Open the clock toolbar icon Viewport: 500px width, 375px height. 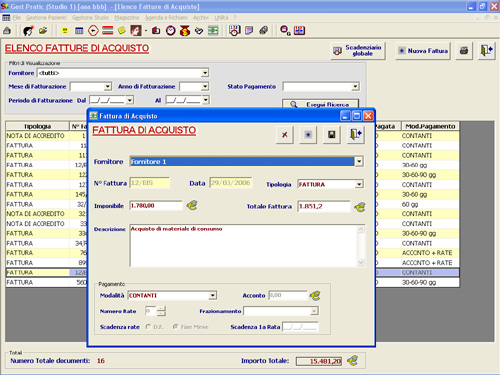(x=171, y=31)
